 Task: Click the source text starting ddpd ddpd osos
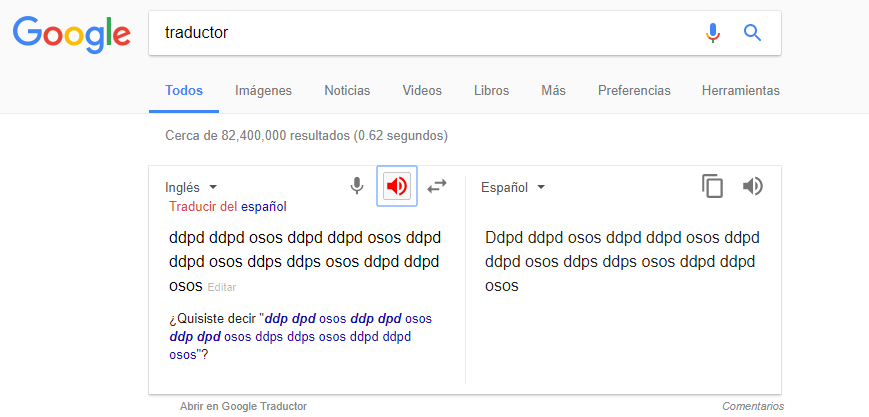click(305, 261)
